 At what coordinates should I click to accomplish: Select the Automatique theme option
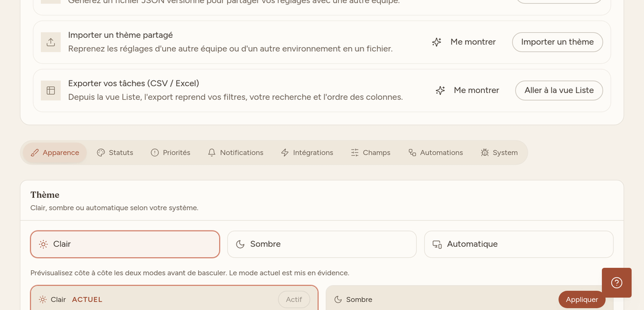coord(519,244)
